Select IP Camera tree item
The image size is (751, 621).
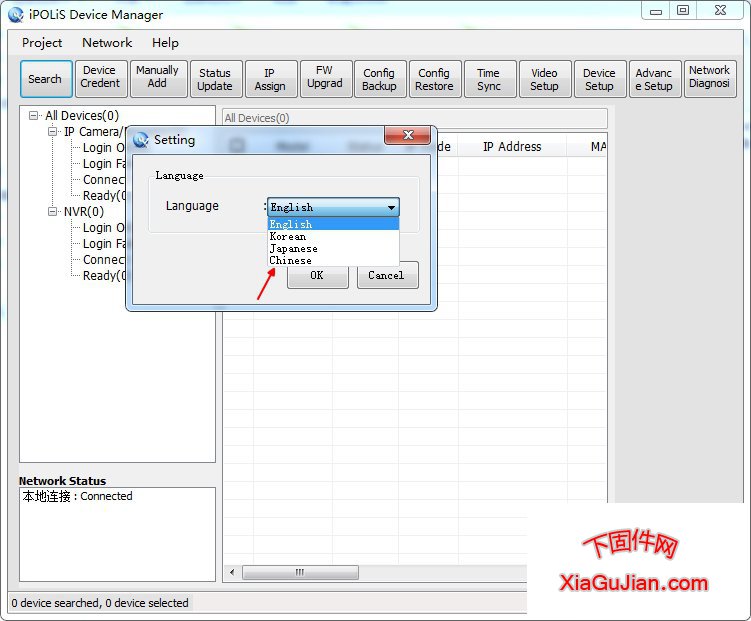[93, 132]
